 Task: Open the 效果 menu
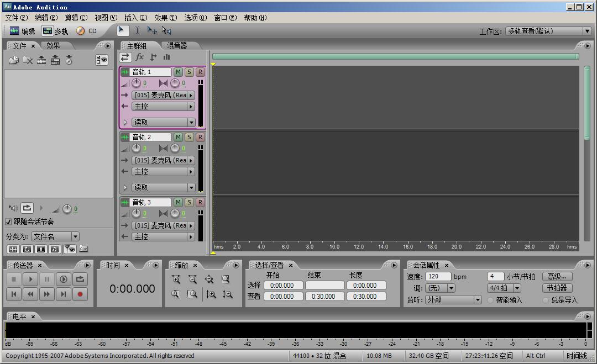tap(166, 18)
